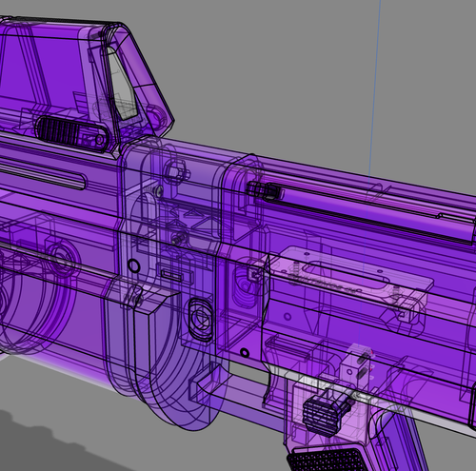Select the small circular pin hole above drum
Image resolution: width=476 pixels, height=471 pixels.
133,265
